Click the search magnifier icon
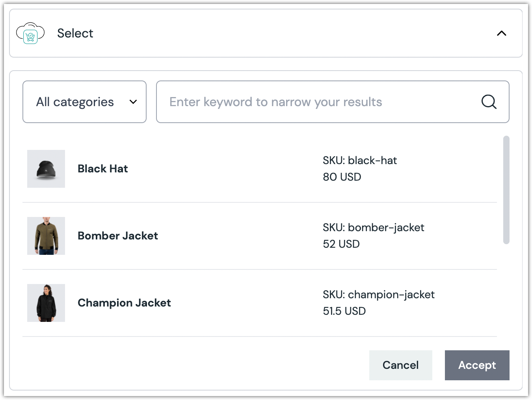 489,102
